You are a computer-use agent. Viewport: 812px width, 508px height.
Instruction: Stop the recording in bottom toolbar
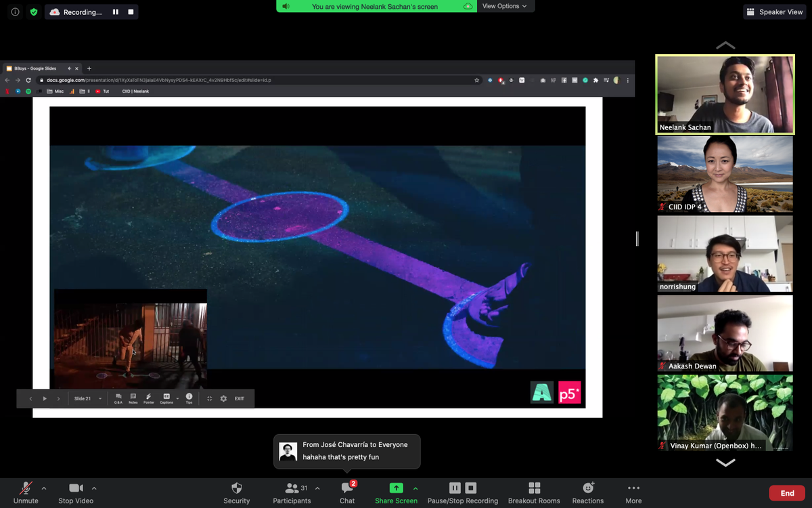click(471, 488)
